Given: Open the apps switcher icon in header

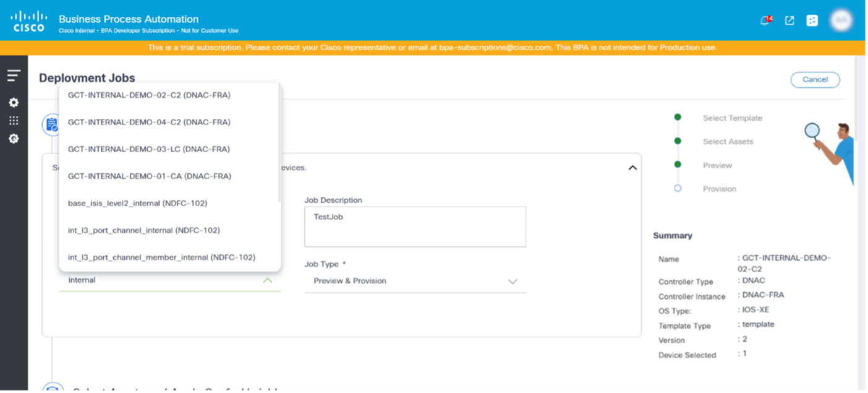Looking at the screenshot, I should tap(812, 20).
